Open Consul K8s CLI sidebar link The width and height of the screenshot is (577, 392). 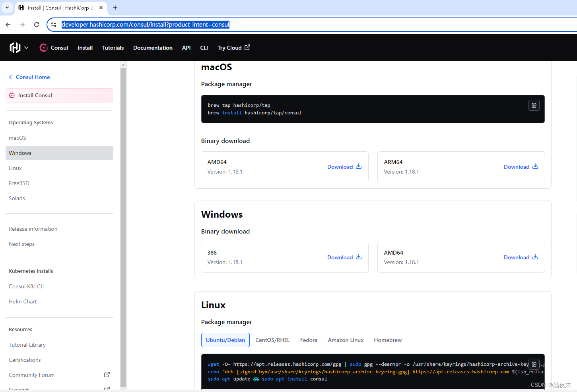pyautogui.click(x=27, y=286)
